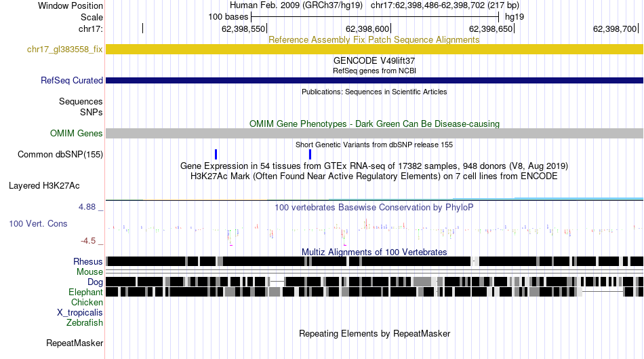This screenshot has height=359, width=644.
Task: Click the Window Position label
Action: coord(71,5)
